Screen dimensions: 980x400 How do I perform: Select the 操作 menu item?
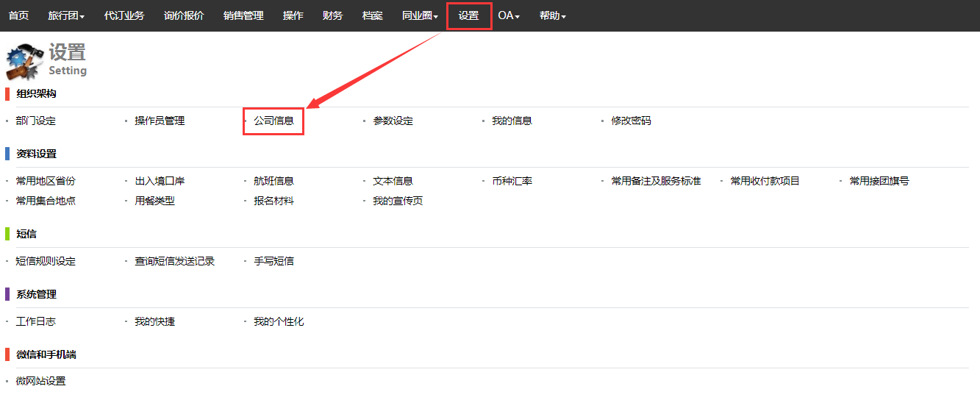[293, 15]
